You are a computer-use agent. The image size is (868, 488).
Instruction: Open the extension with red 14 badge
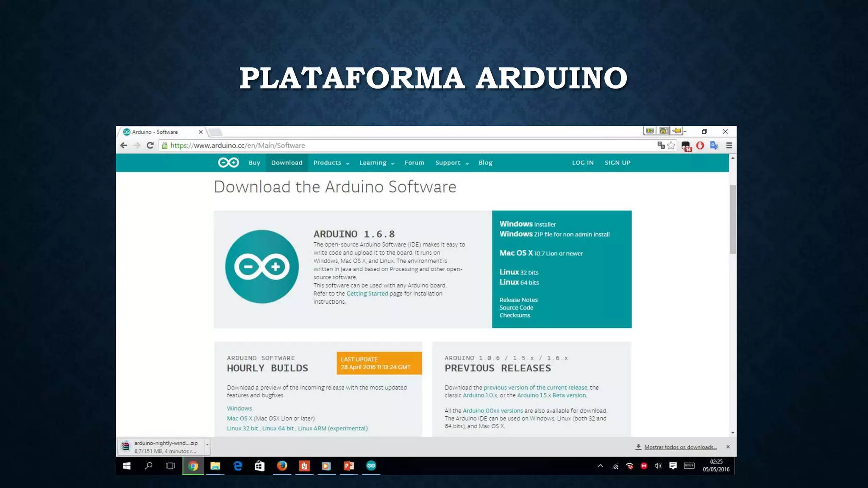686,146
